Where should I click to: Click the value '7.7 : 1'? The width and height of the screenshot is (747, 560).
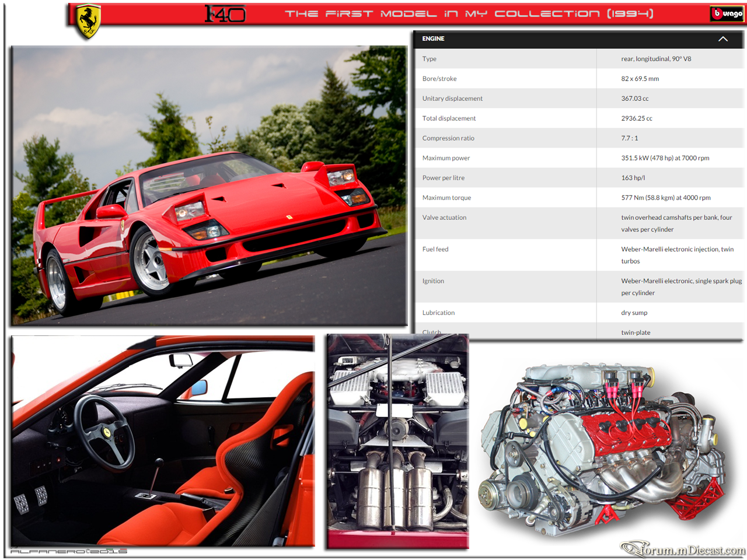[x=630, y=138]
